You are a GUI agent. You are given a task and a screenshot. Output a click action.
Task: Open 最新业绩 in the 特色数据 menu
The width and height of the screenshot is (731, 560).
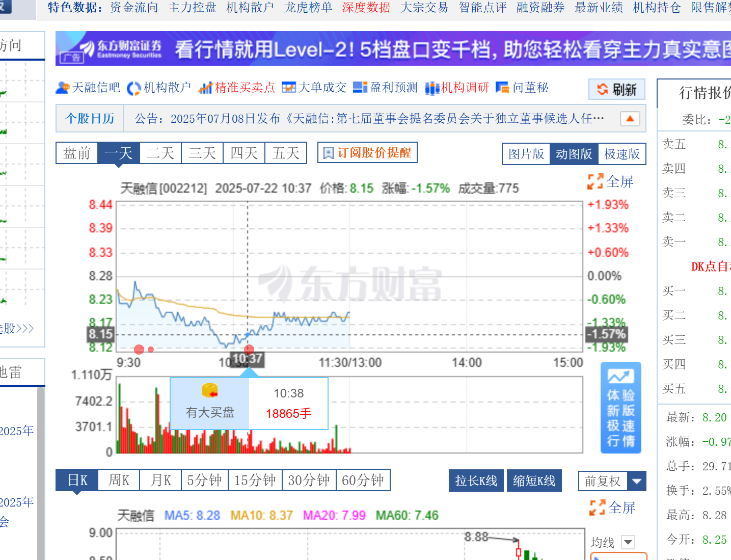[599, 8]
